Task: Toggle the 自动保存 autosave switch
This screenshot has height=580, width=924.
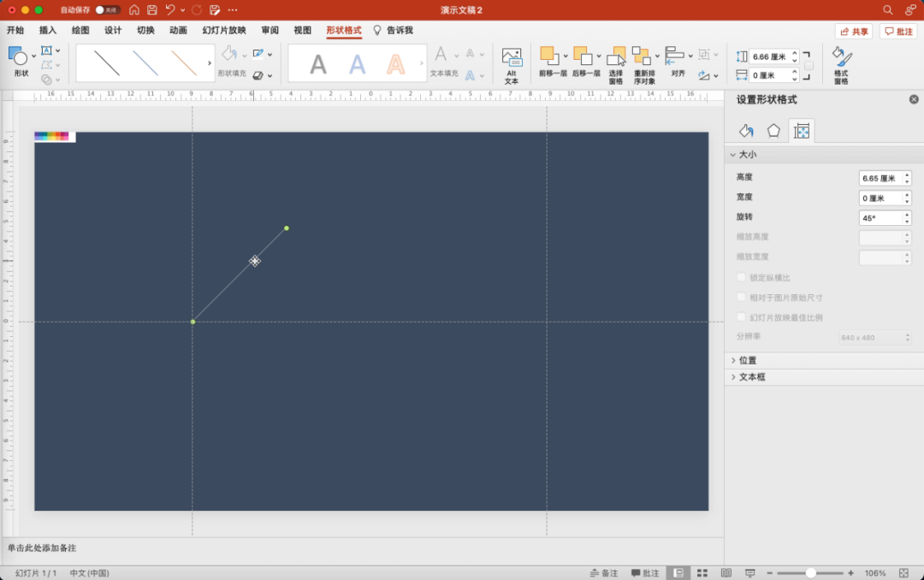Action: point(108,10)
